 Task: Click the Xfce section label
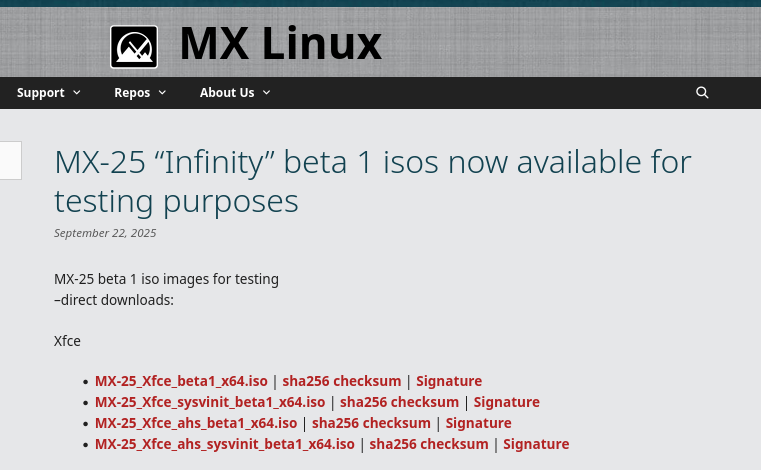(x=67, y=341)
